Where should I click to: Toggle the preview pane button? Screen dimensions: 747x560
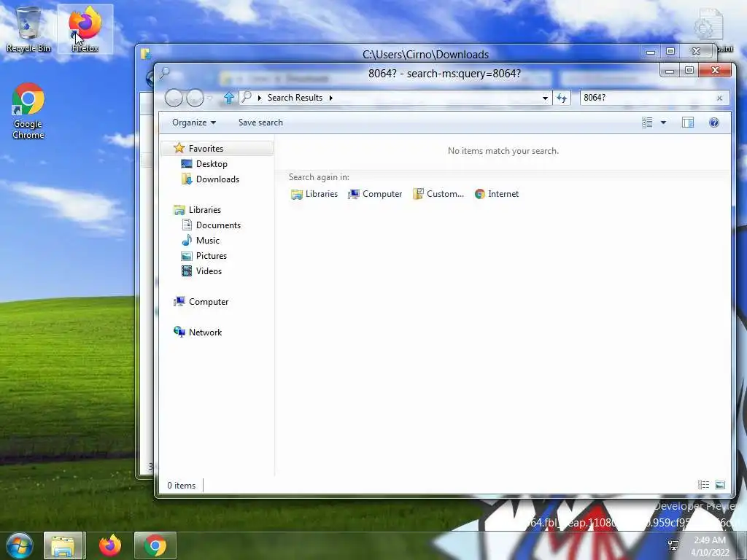pyautogui.click(x=687, y=122)
